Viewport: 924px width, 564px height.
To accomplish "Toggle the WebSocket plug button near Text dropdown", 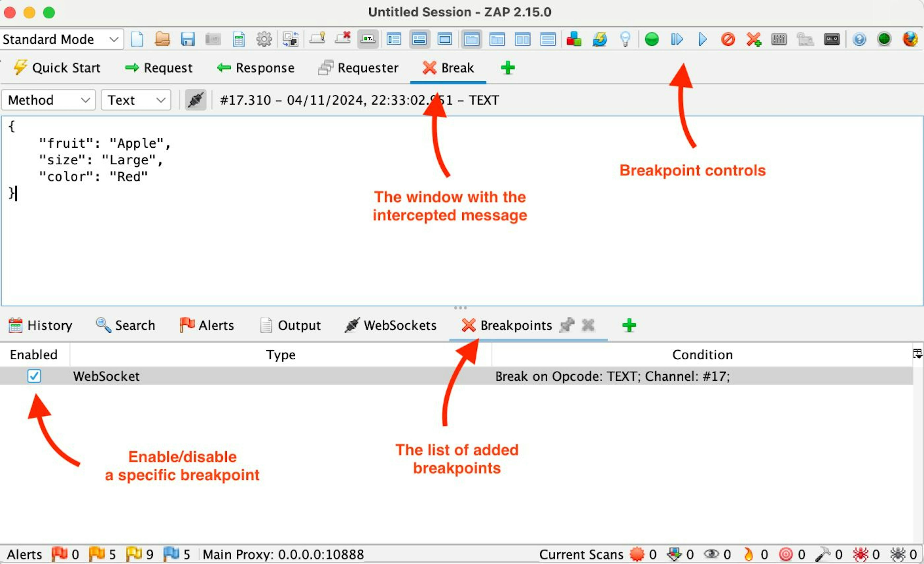I will coord(196,100).
